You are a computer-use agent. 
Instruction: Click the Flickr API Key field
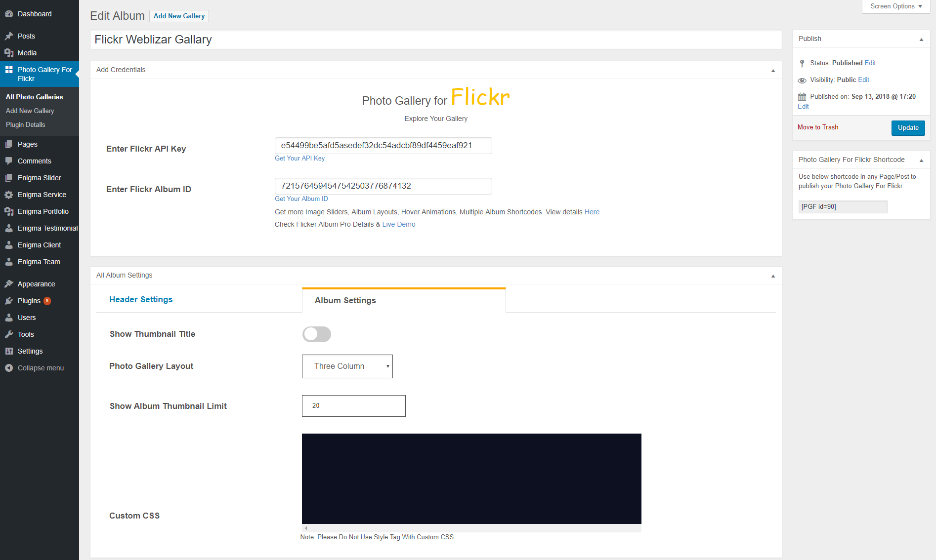(x=383, y=146)
